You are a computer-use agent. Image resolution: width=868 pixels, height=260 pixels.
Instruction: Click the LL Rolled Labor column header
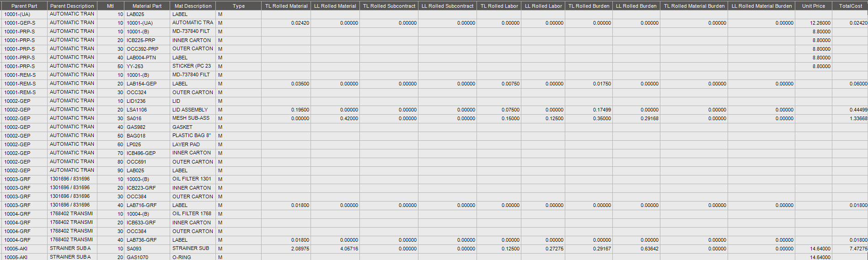(543, 6)
